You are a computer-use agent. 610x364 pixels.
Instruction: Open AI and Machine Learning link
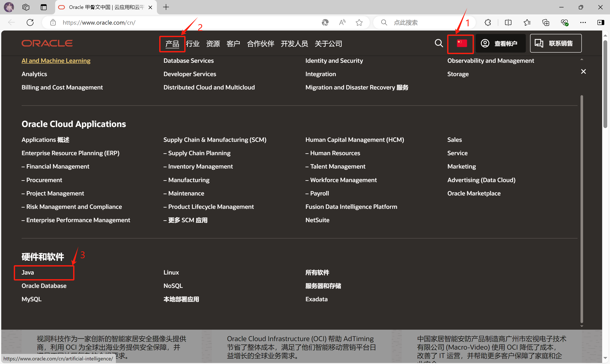tap(56, 61)
